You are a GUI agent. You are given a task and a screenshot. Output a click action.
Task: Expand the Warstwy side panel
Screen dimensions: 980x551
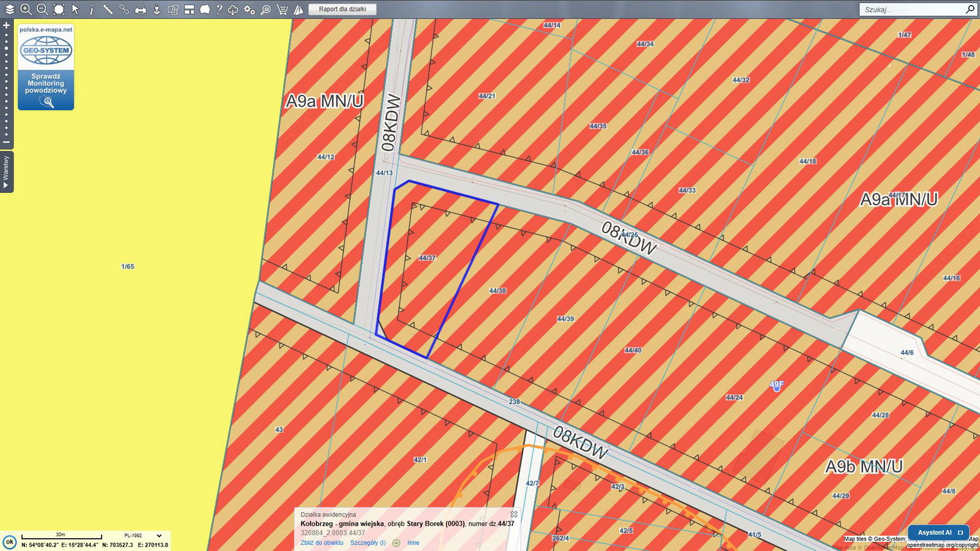tap(6, 172)
